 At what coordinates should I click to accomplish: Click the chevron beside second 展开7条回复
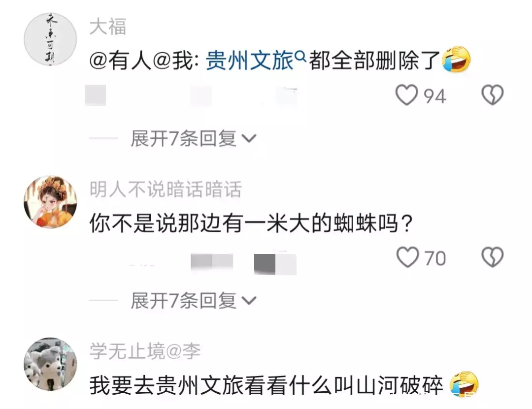249,301
